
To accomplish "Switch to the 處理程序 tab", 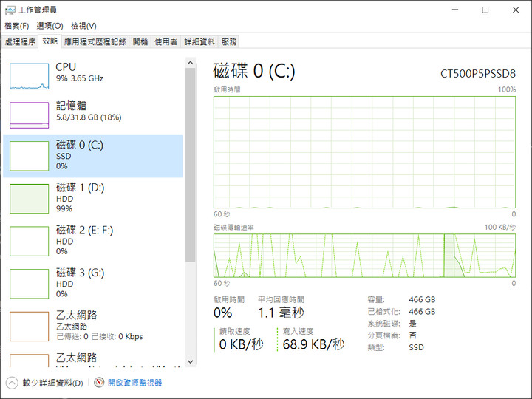I will (20, 41).
